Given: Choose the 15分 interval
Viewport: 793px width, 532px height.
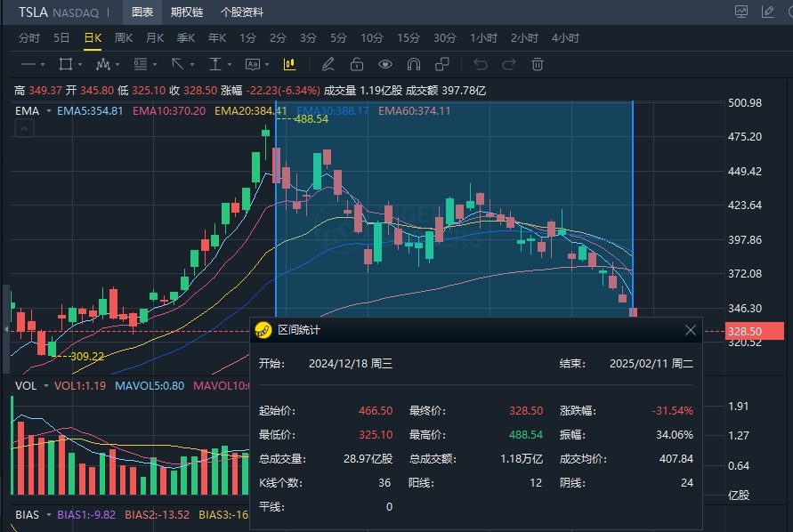Looking at the screenshot, I should point(409,38).
